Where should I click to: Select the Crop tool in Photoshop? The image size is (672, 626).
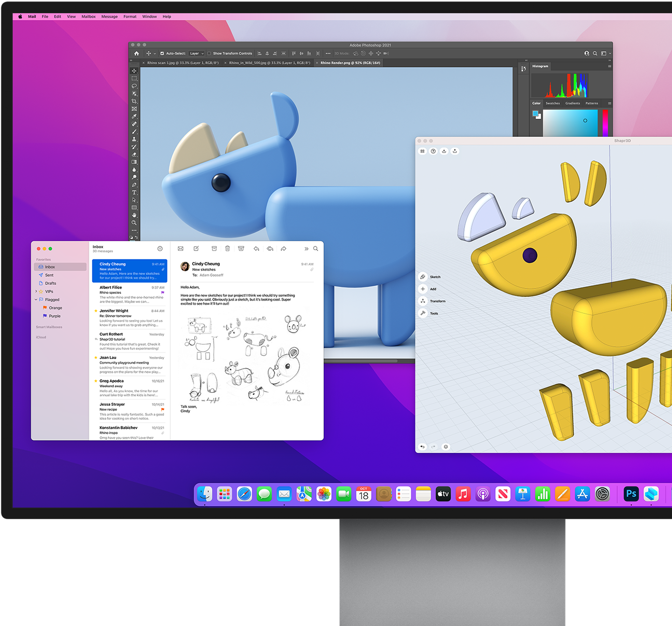pyautogui.click(x=134, y=101)
